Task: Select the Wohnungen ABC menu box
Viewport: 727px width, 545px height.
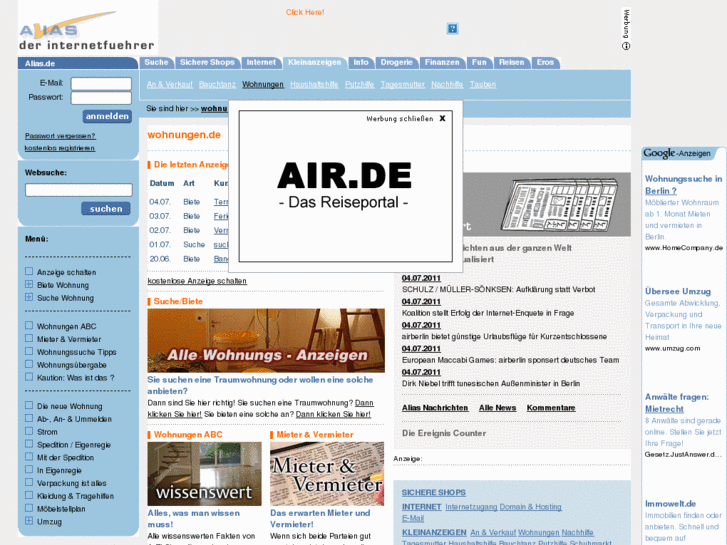Action: coord(29,325)
